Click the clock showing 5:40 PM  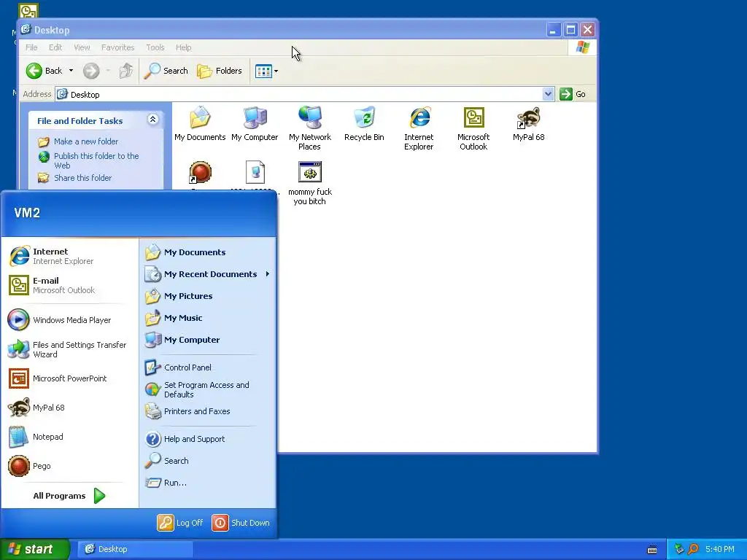coord(720,549)
